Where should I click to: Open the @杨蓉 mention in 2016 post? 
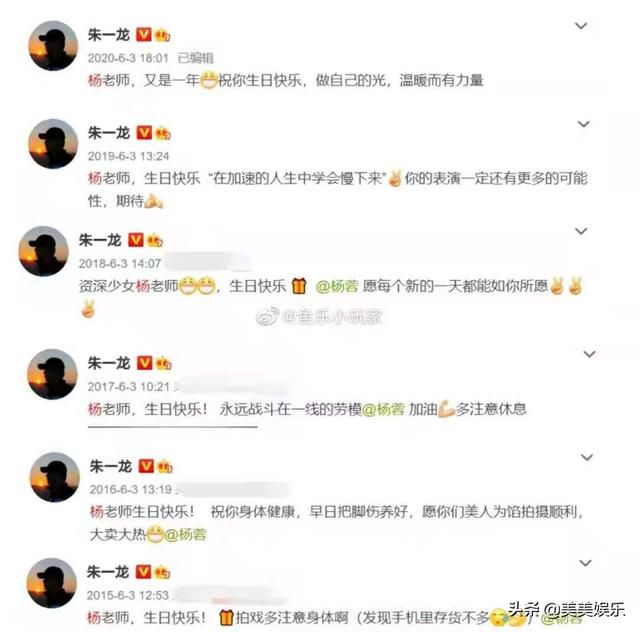[185, 534]
